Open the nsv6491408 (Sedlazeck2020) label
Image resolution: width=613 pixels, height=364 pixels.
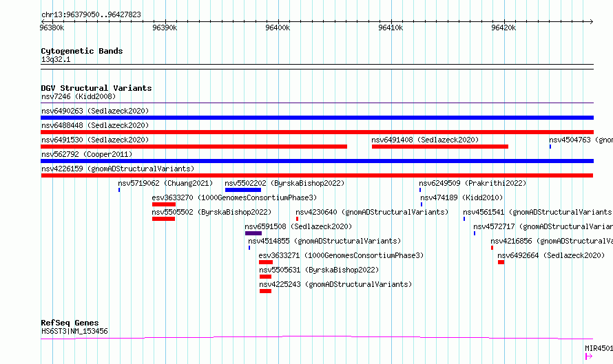coord(425,140)
